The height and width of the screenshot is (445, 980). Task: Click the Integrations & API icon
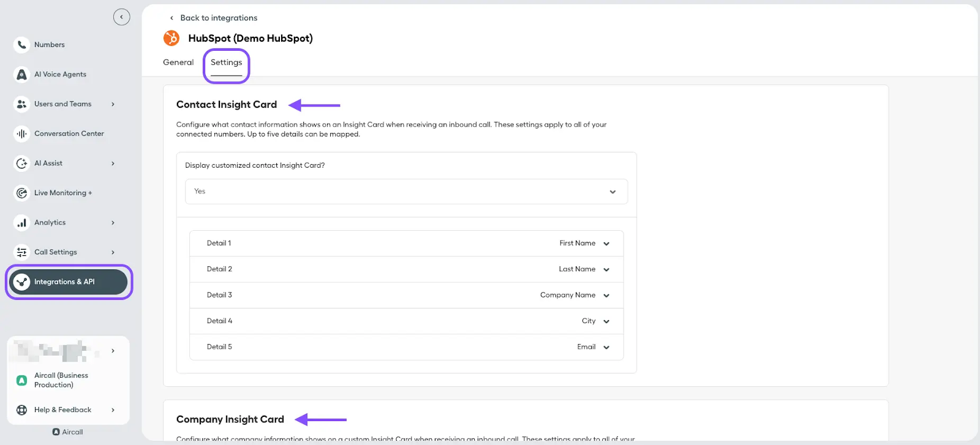(x=22, y=282)
